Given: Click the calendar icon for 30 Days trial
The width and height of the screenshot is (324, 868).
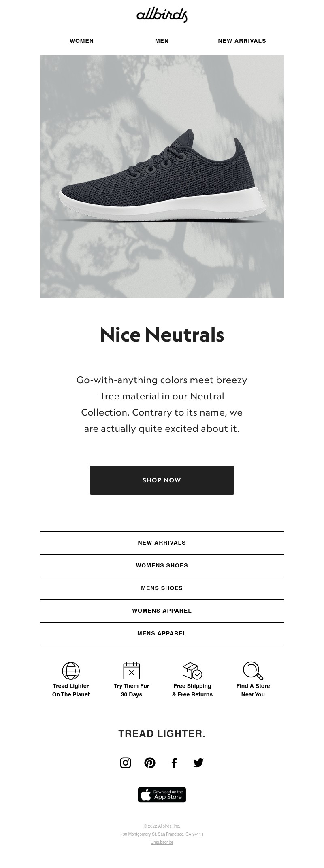Looking at the screenshot, I should coord(132,671).
